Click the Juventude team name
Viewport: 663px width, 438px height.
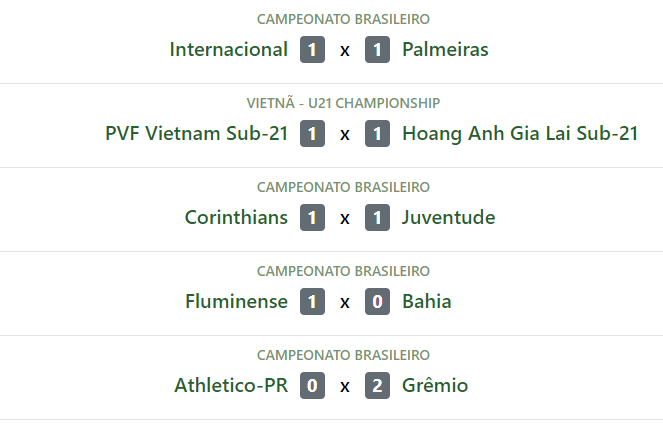coord(448,217)
